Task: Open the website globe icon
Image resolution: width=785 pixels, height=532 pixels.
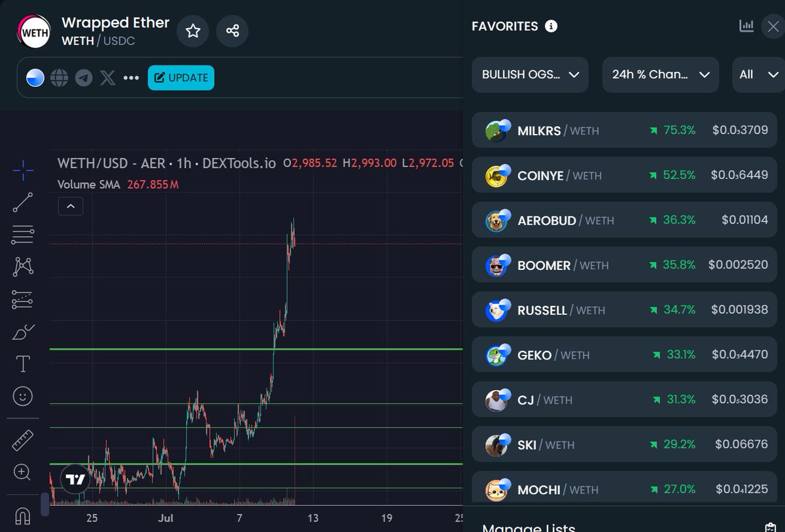Action: tap(60, 78)
